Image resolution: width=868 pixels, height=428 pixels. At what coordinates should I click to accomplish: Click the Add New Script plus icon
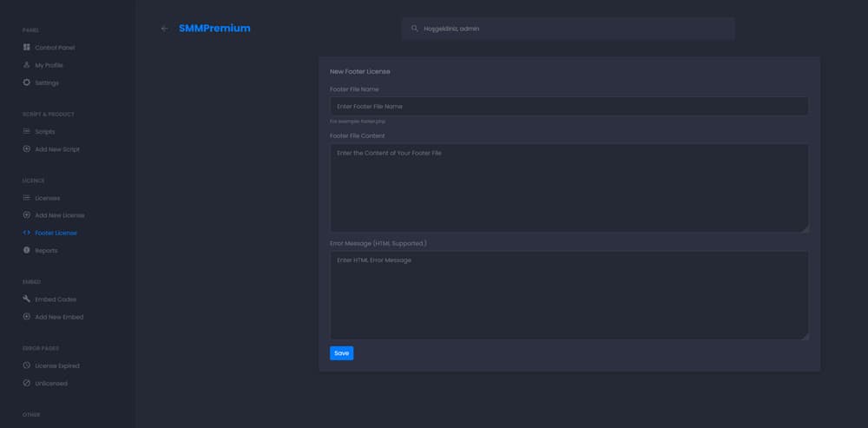click(27, 149)
